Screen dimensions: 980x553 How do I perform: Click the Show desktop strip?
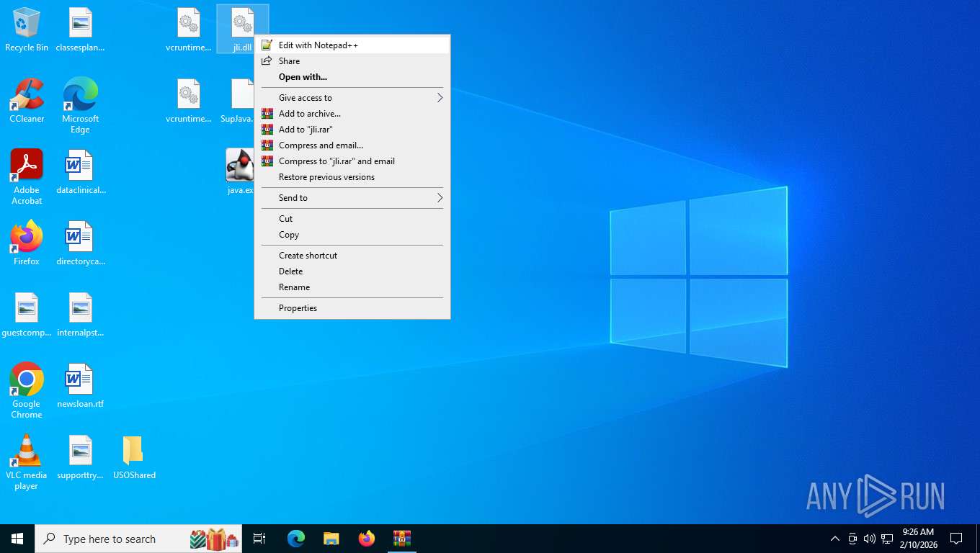click(x=977, y=539)
